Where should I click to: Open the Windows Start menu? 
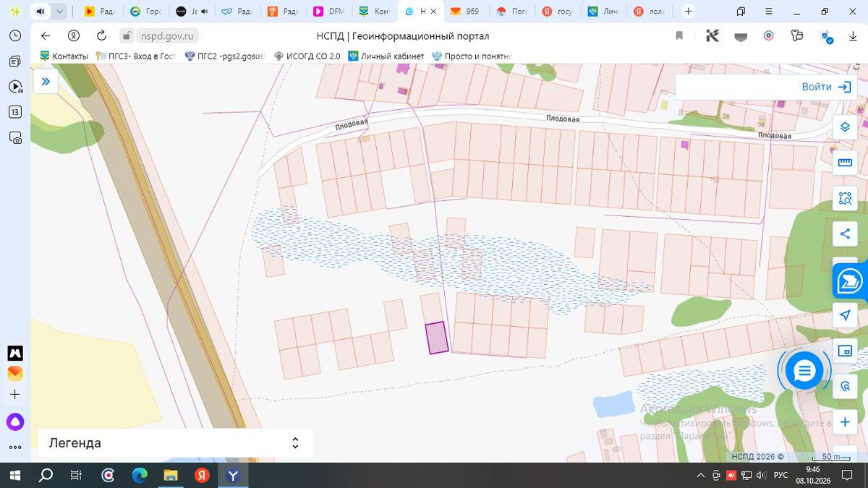click(14, 475)
